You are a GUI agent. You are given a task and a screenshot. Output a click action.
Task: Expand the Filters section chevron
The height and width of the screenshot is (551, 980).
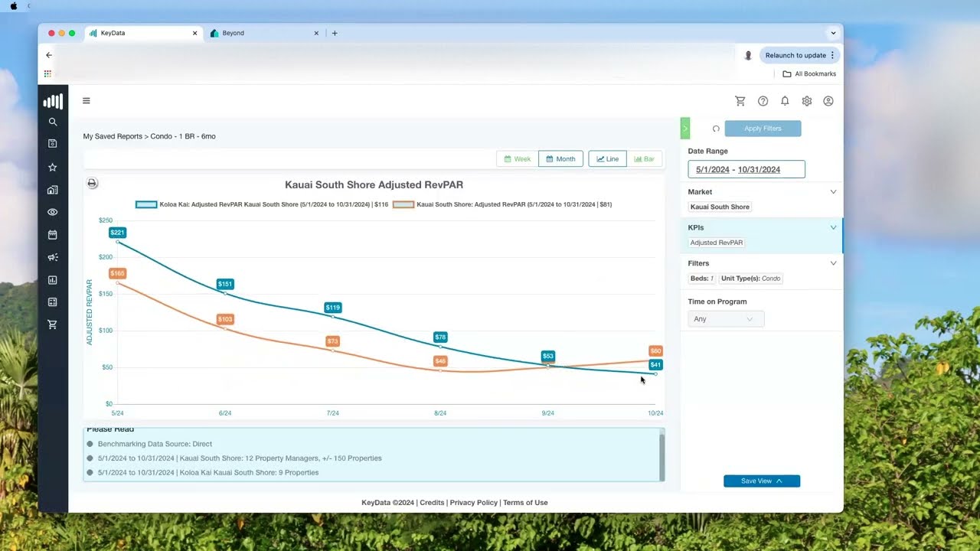[833, 263]
